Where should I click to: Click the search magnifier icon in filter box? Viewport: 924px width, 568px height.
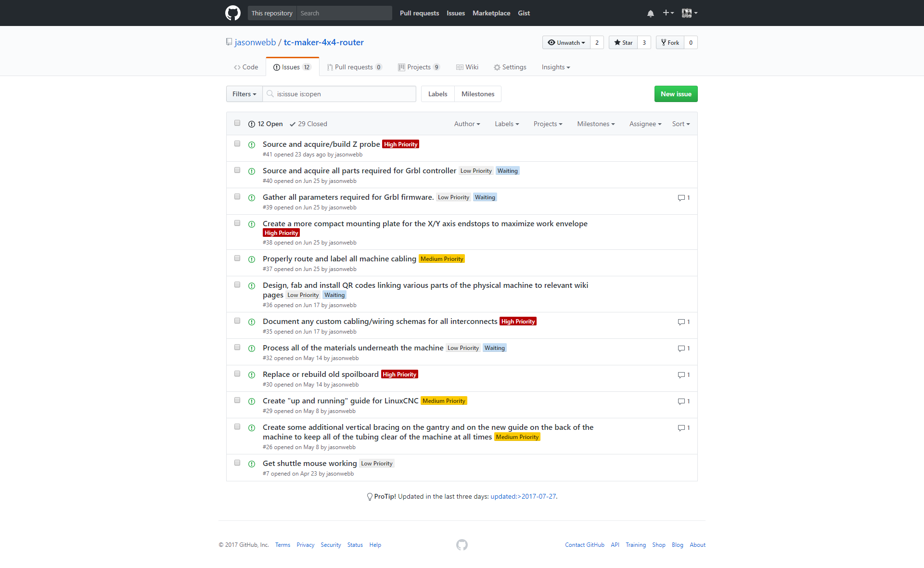pos(270,94)
